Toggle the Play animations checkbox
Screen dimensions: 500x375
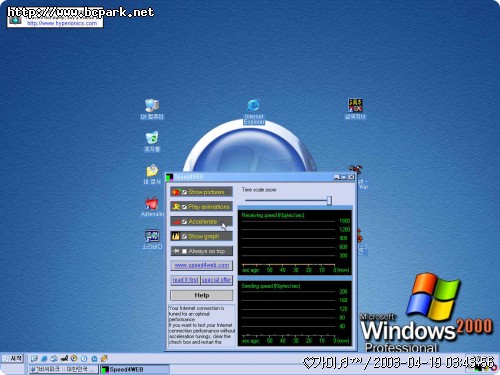pos(184,207)
